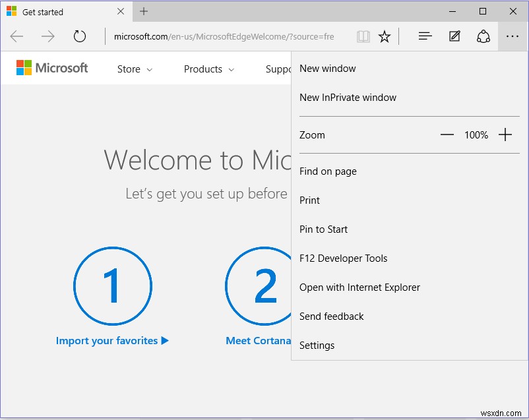Go back to previous page
529x420 pixels.
coord(16,36)
